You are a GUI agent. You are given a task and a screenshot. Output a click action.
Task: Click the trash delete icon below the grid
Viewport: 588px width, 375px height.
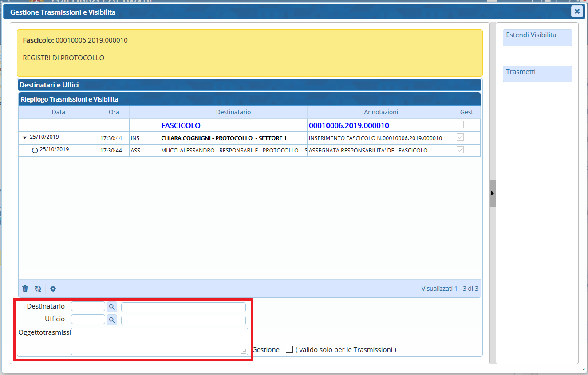click(25, 289)
